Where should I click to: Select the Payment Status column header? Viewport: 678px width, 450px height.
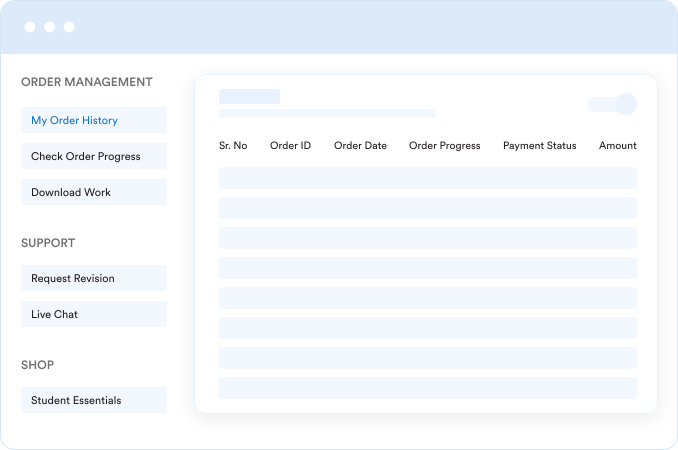(x=539, y=146)
